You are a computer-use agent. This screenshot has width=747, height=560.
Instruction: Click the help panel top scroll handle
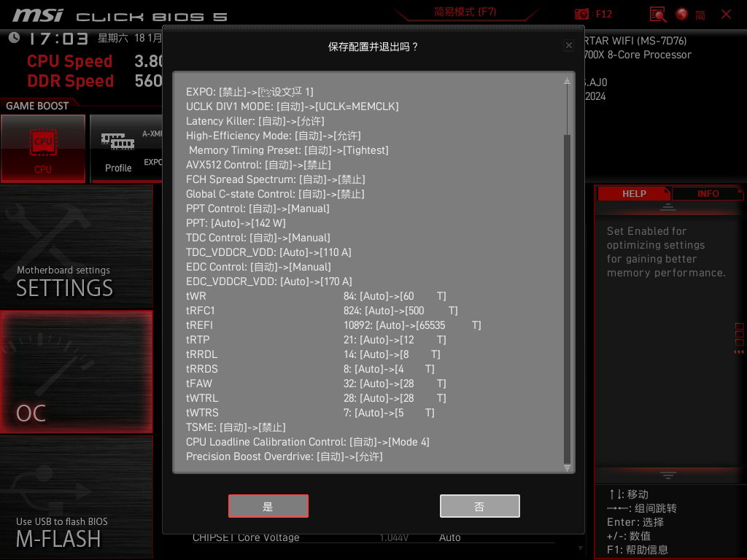pos(668,206)
